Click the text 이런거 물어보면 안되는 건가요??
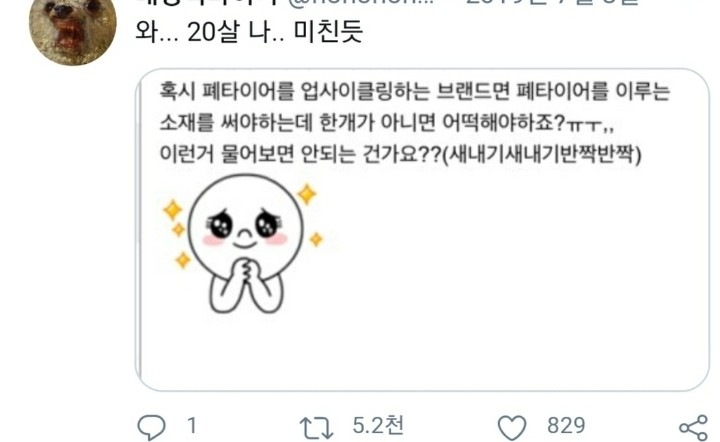The width and height of the screenshot is (720, 442). 300,154
